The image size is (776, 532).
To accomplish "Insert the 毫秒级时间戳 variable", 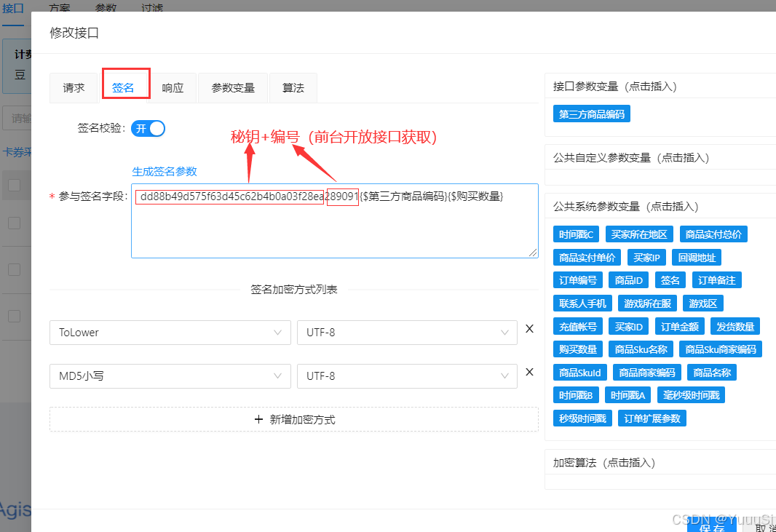I will click(x=691, y=395).
